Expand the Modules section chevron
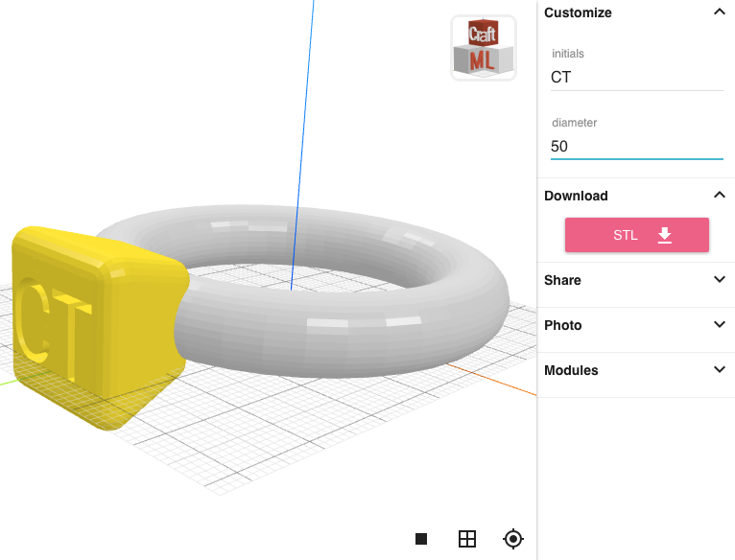The height and width of the screenshot is (560, 735). coord(720,369)
